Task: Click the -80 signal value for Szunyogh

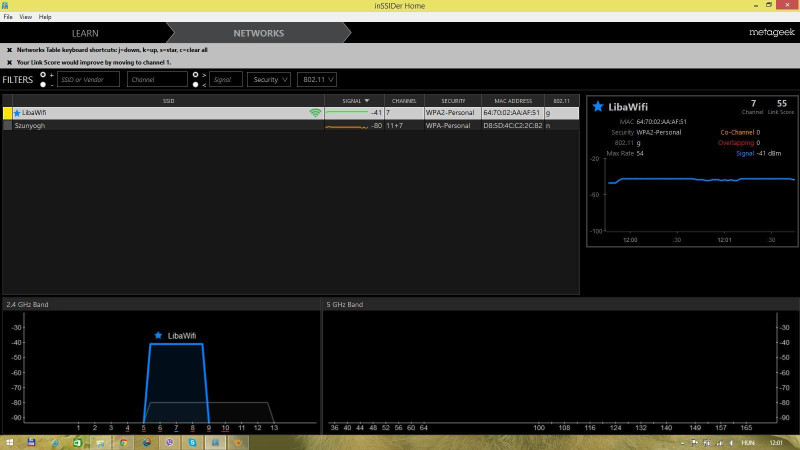Action: 377,126
